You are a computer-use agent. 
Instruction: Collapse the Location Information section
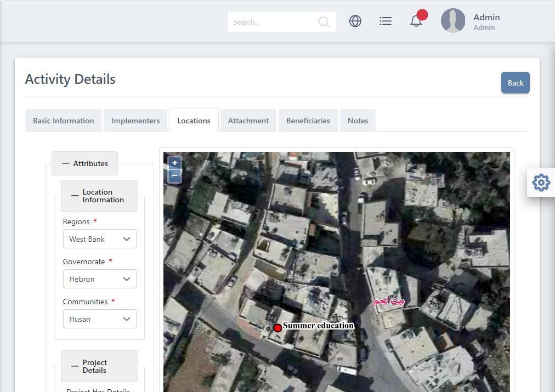click(99, 196)
